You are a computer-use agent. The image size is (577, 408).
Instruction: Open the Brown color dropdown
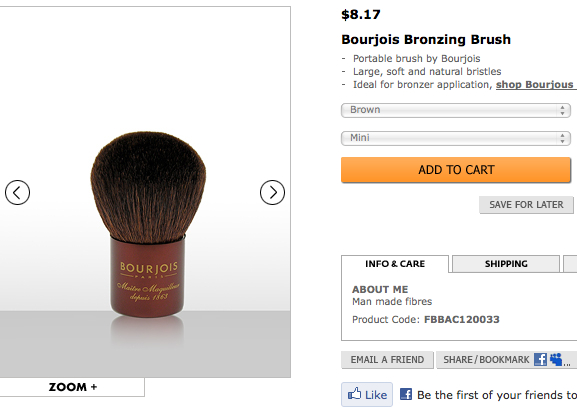(x=456, y=110)
